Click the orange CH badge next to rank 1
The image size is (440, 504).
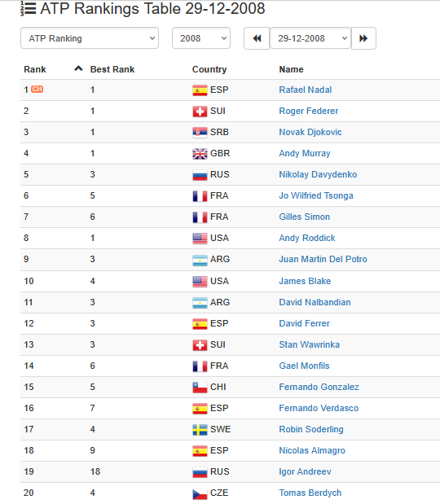click(x=37, y=89)
